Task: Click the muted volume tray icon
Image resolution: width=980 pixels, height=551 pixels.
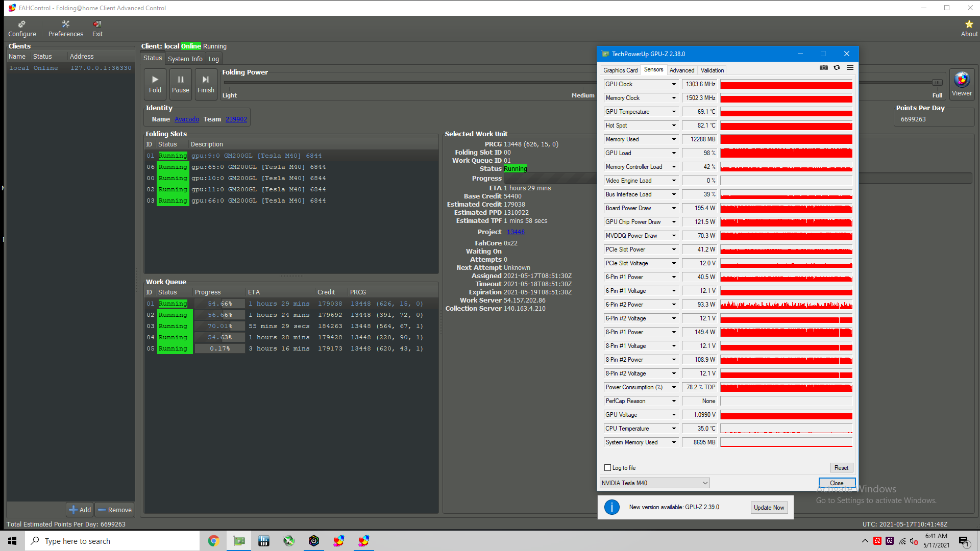Action: (x=914, y=541)
